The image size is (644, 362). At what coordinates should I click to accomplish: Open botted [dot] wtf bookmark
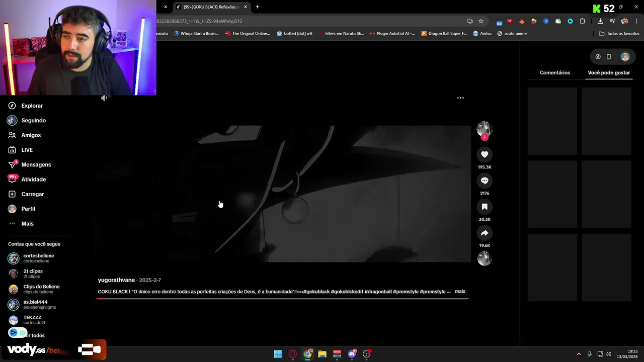[x=294, y=34]
